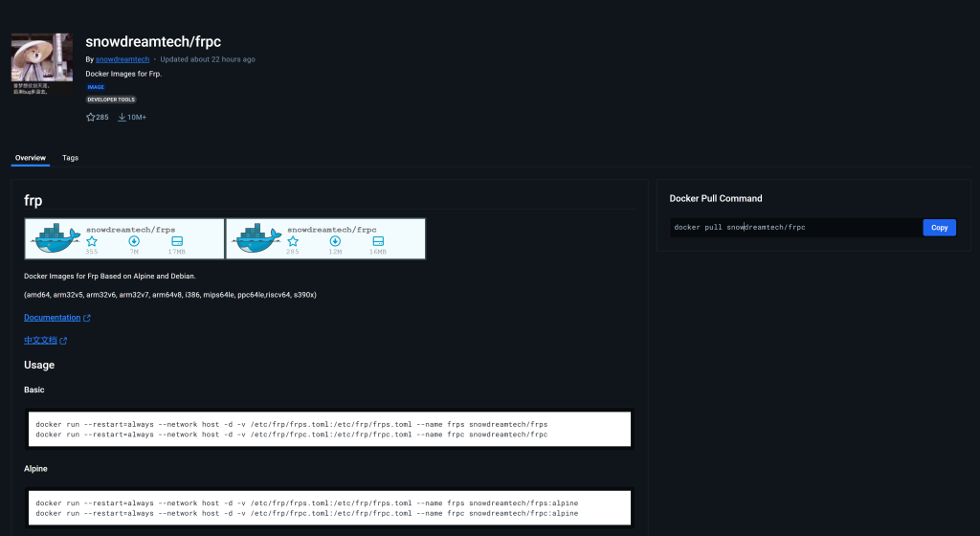Click the docker pull command text field
The image size is (980, 536).
(x=795, y=228)
